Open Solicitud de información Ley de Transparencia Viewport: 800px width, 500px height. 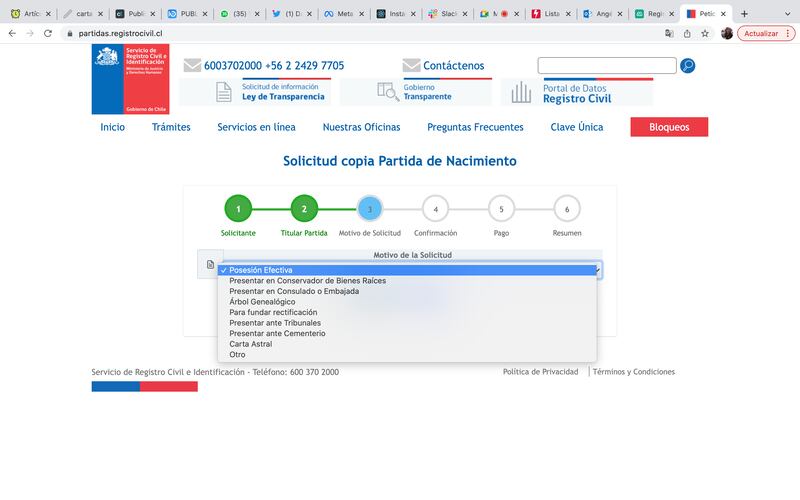point(283,92)
